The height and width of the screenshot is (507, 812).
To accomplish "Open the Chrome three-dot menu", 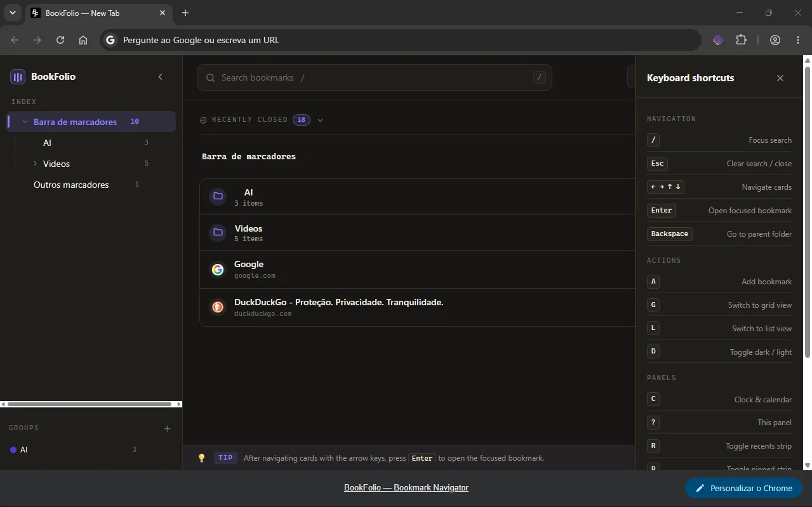I will [x=798, y=40].
